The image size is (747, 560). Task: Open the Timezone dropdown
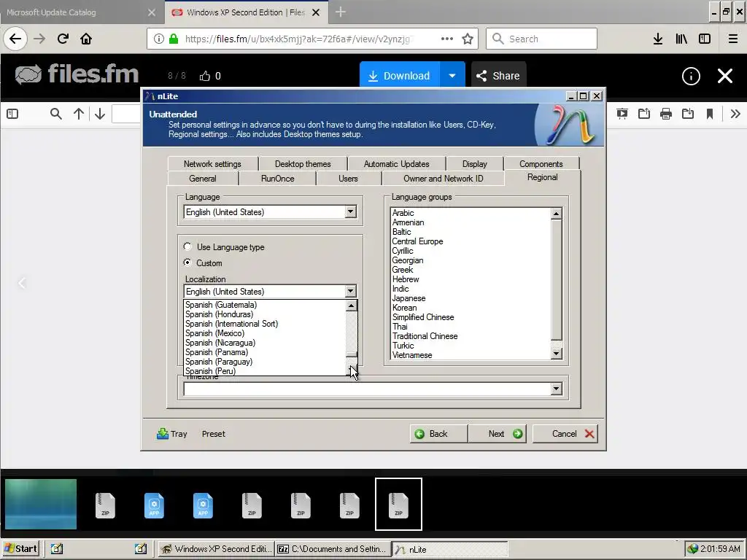pyautogui.click(x=373, y=389)
